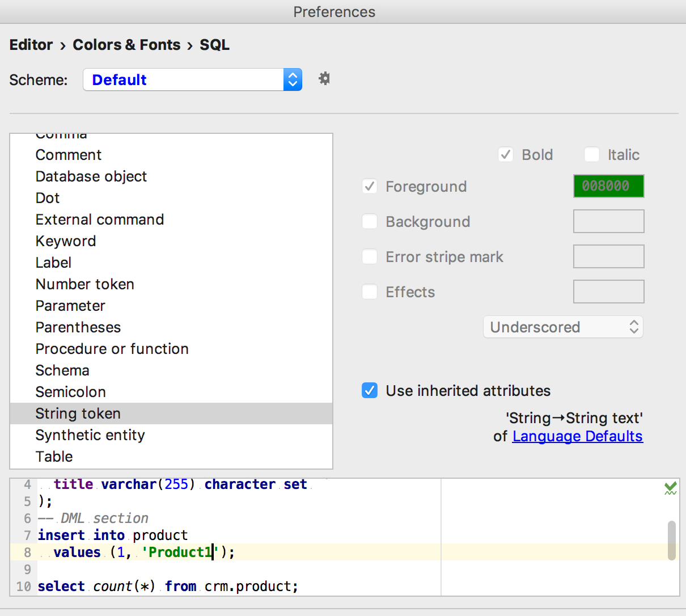Uncheck Use inherited attributes

point(370,391)
